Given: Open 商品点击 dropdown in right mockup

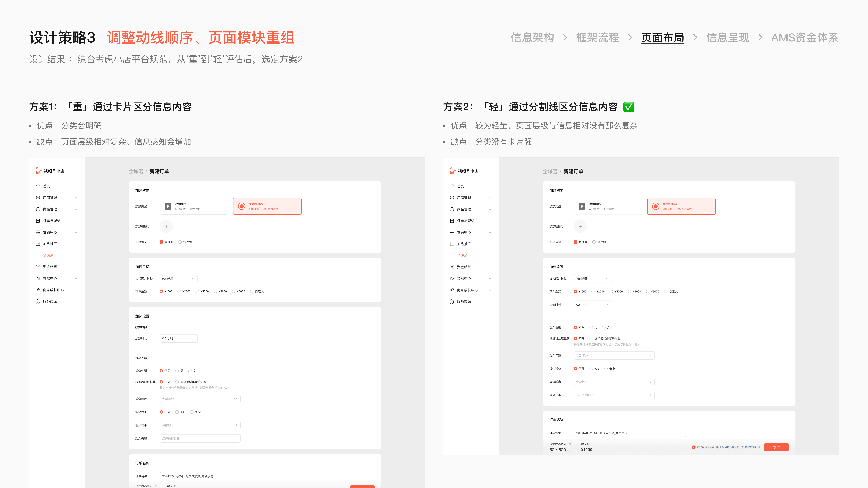Looking at the screenshot, I should 593,278.
